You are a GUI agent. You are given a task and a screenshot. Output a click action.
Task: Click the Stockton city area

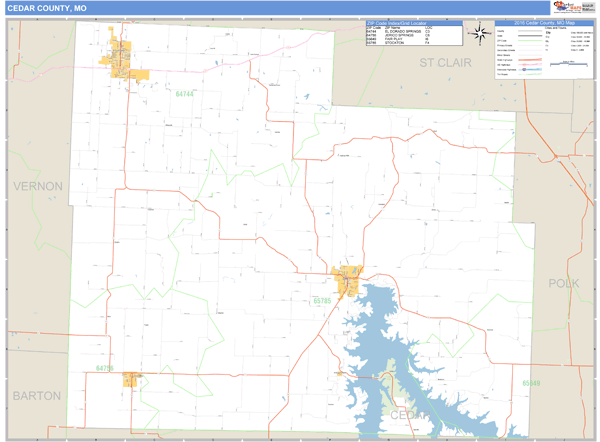[x=349, y=281]
